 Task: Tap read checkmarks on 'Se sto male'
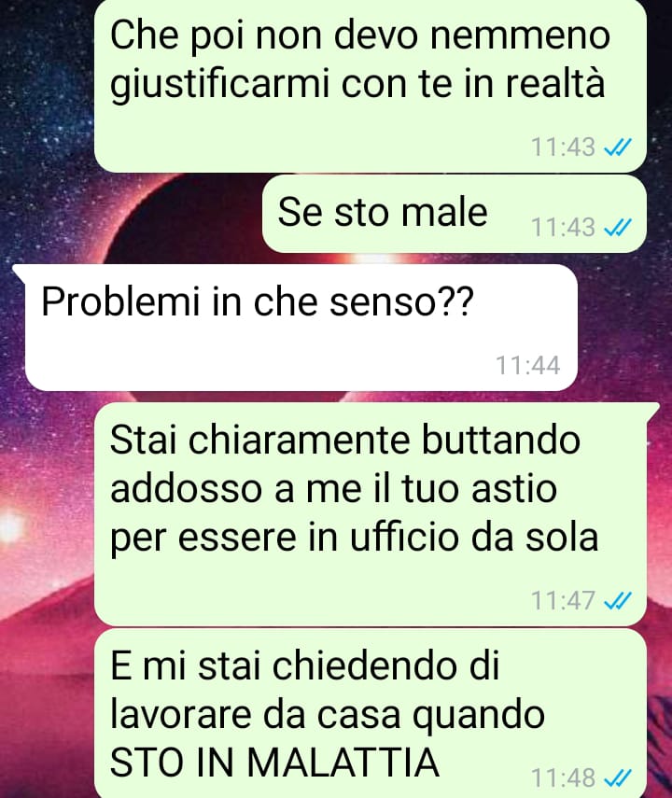(x=617, y=228)
